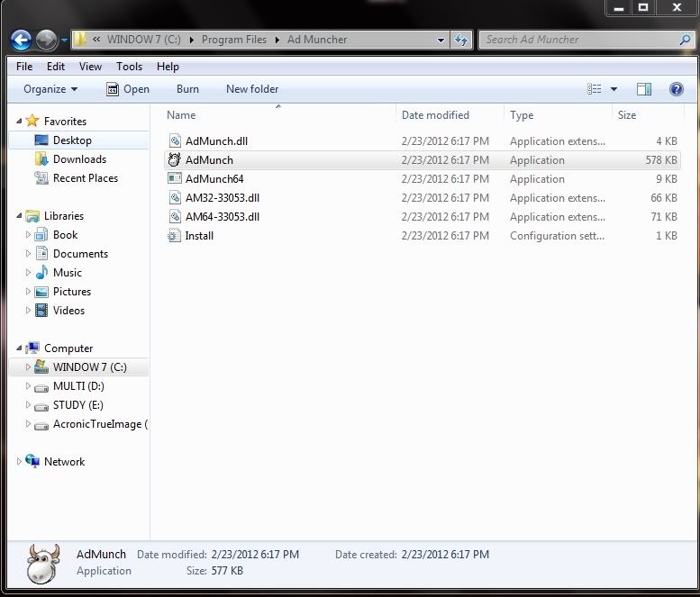Open the address bar history dropdown
Viewport: 700px width, 597px height.
[x=441, y=40]
